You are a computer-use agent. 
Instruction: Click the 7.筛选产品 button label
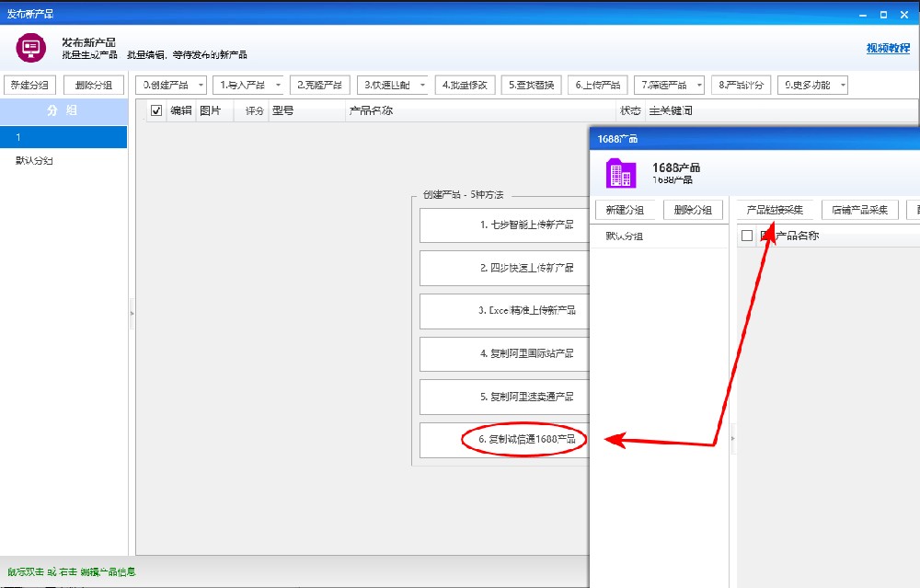(664, 85)
